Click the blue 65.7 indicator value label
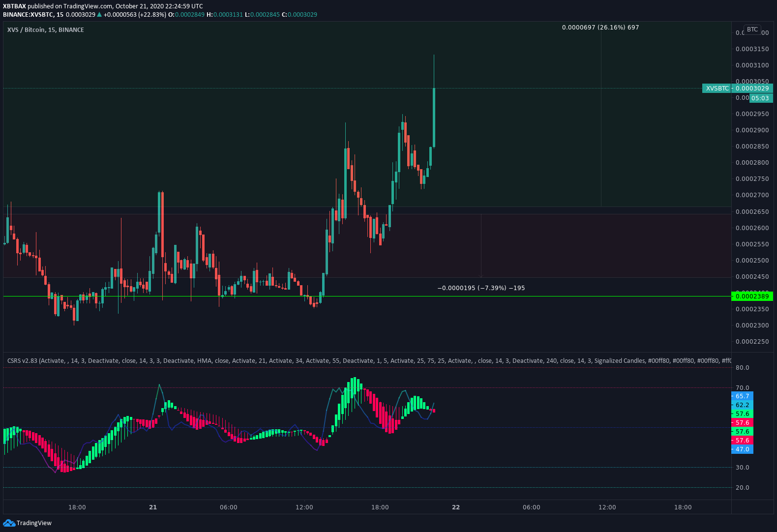 [x=743, y=396]
